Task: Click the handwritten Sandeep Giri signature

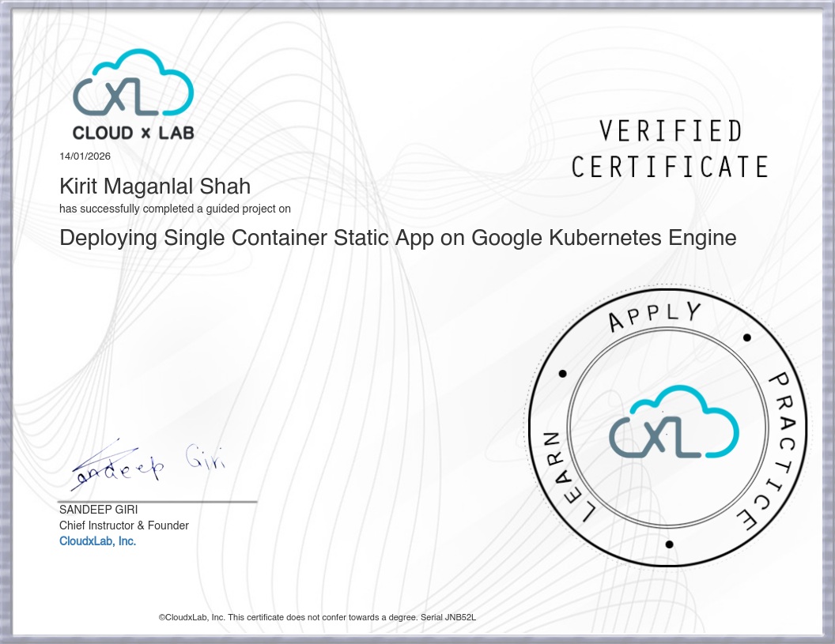Action: click(x=148, y=463)
